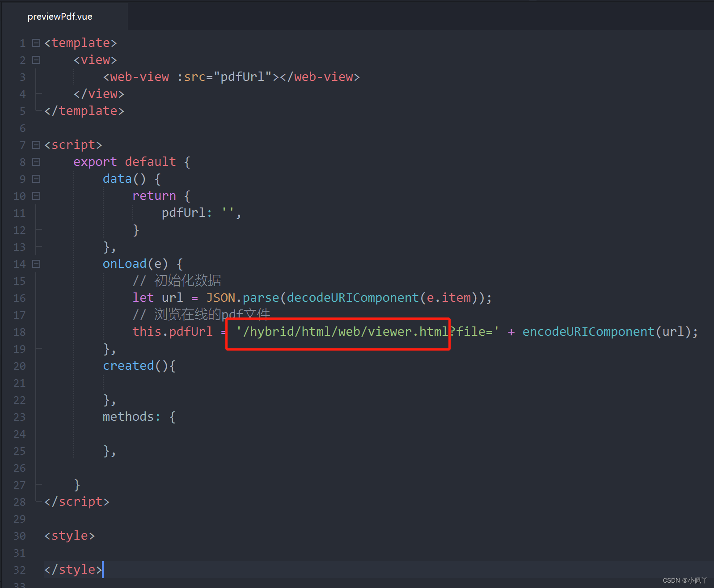Click the comment '// 浏览在线的pdf文件'
The height and width of the screenshot is (588, 714).
coord(201,315)
